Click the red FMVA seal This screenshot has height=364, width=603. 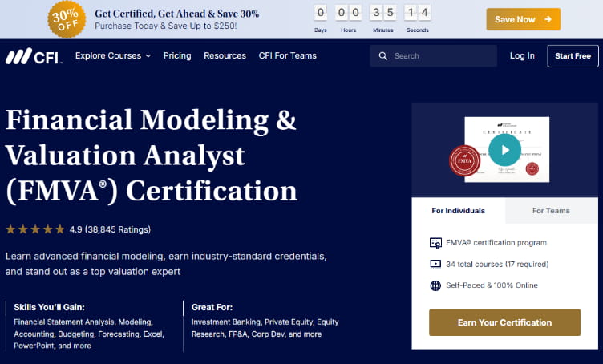click(464, 160)
